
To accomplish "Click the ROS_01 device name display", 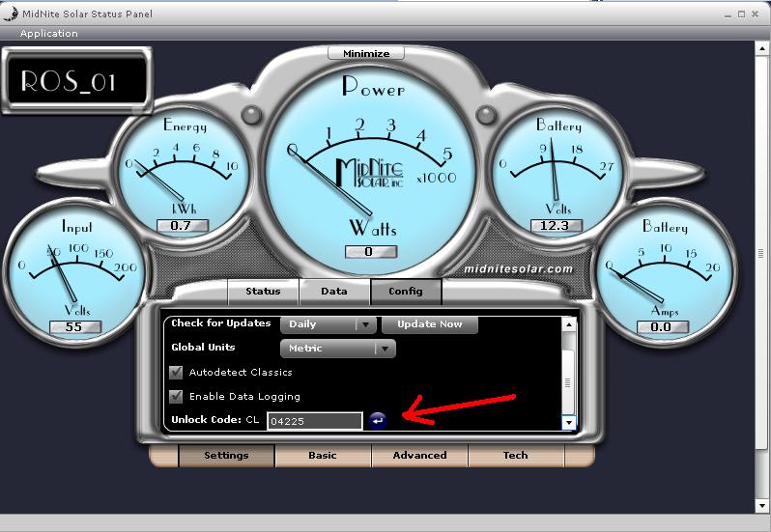I will (77, 81).
